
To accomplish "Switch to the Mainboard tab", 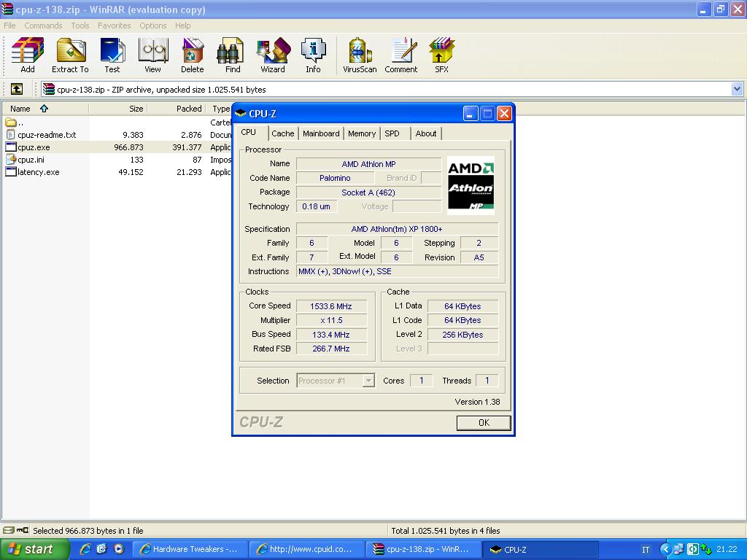I will tap(321, 133).
